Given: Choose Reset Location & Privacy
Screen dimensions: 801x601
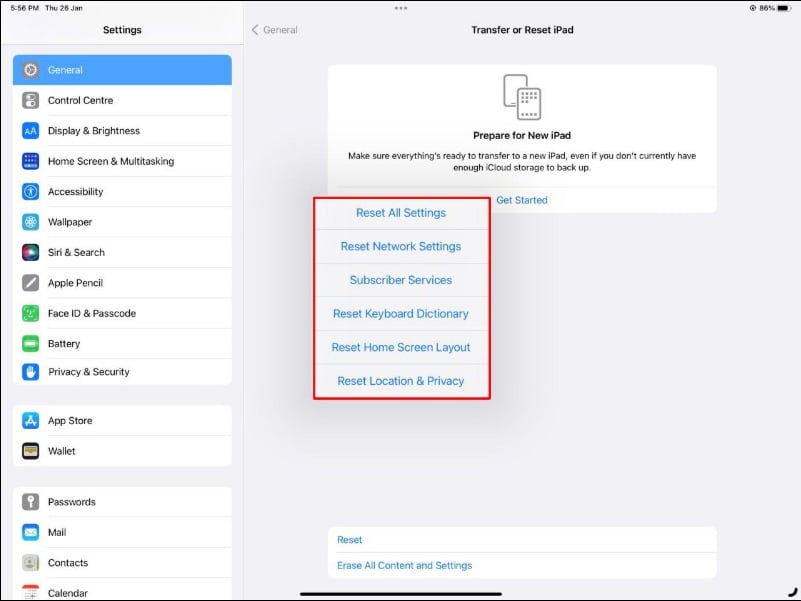Looking at the screenshot, I should click(x=401, y=381).
